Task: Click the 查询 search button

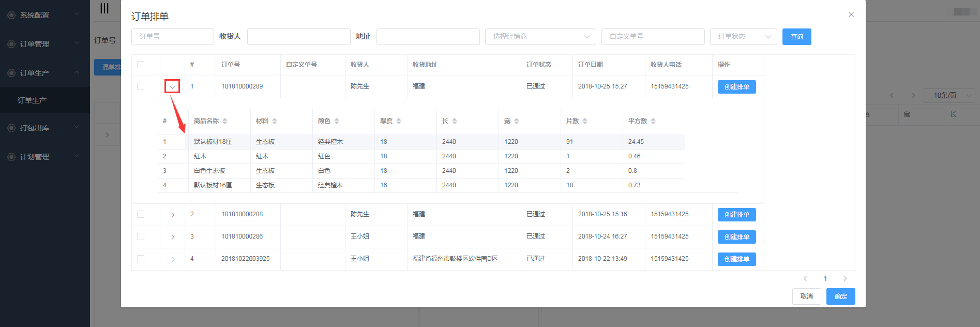Action: [796, 37]
